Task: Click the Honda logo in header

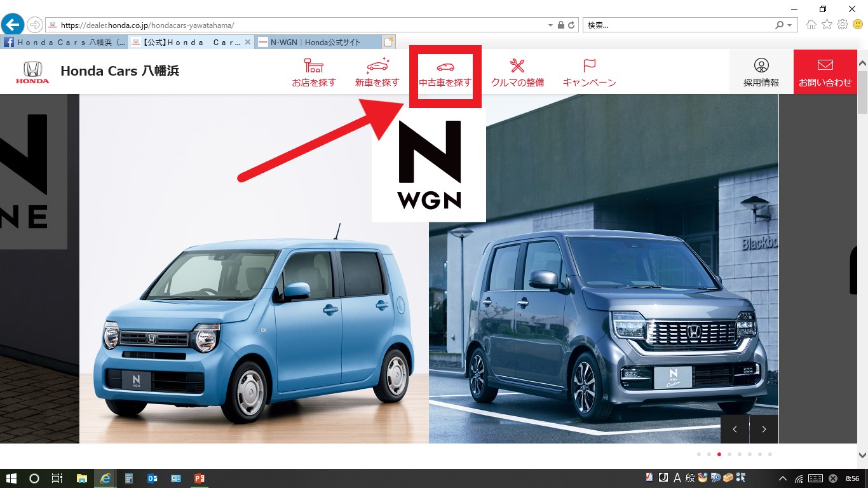Action: (32, 72)
